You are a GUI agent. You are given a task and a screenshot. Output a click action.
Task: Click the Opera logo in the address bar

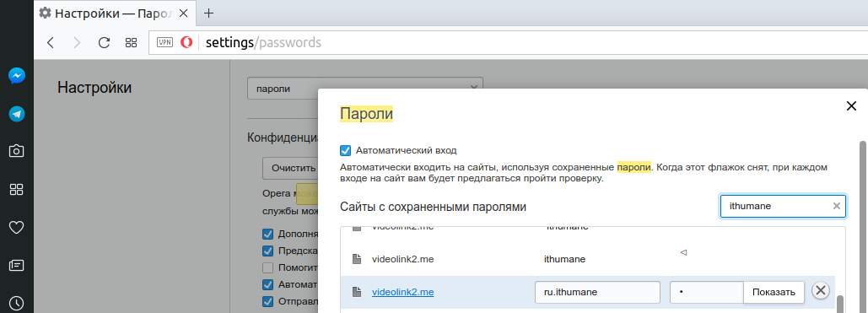click(186, 43)
